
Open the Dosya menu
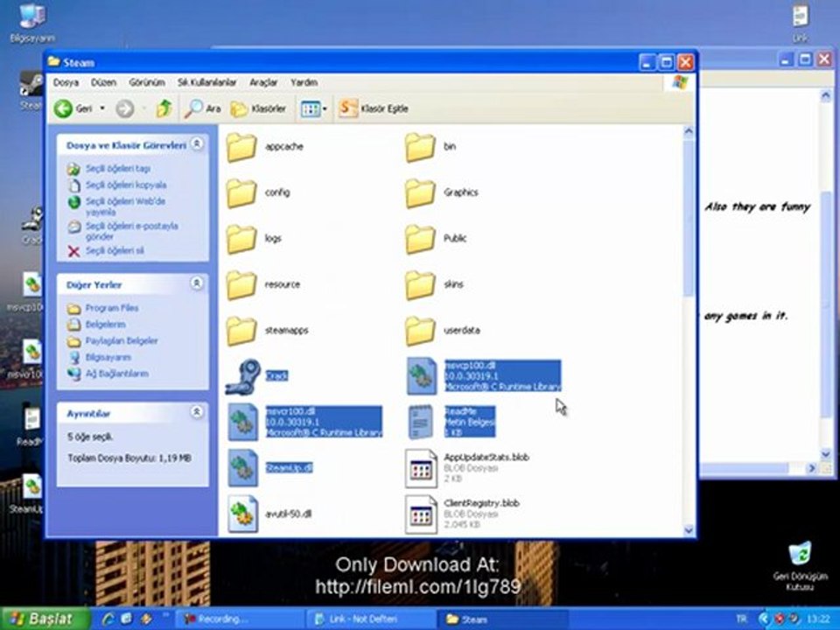[66, 82]
